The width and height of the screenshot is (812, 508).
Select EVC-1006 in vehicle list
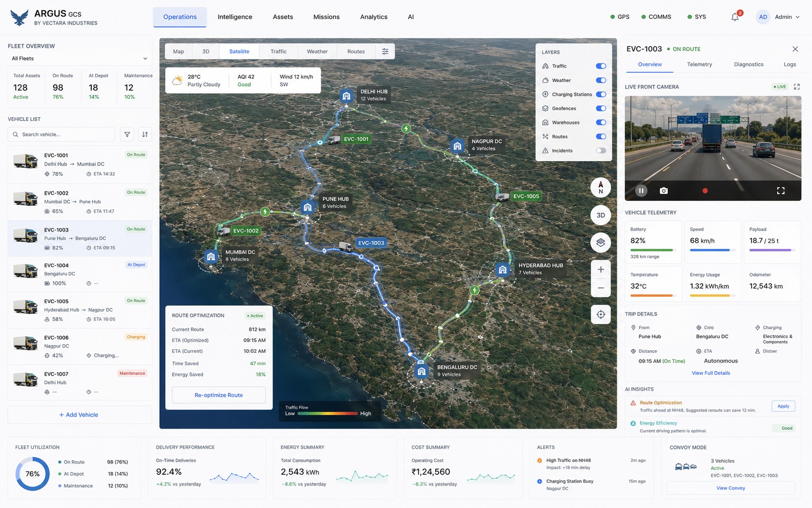80,346
